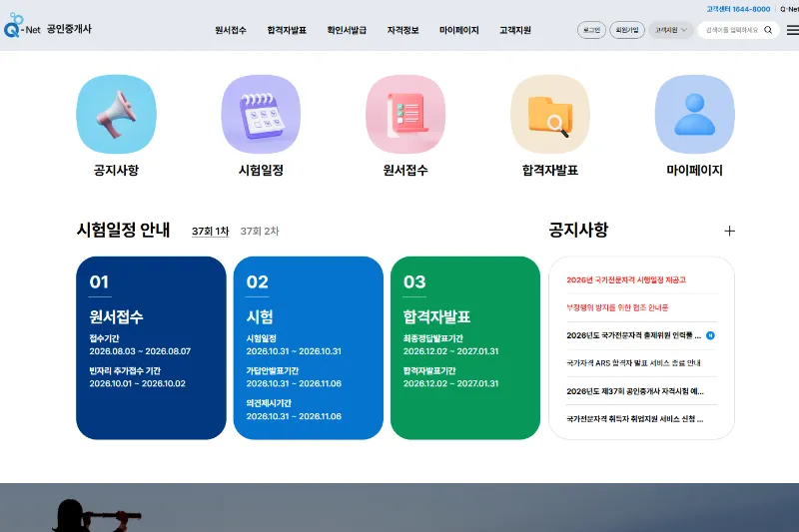Viewport: 799px width, 532px height.
Task: Open the 마이페이지 person icon
Action: (x=695, y=114)
